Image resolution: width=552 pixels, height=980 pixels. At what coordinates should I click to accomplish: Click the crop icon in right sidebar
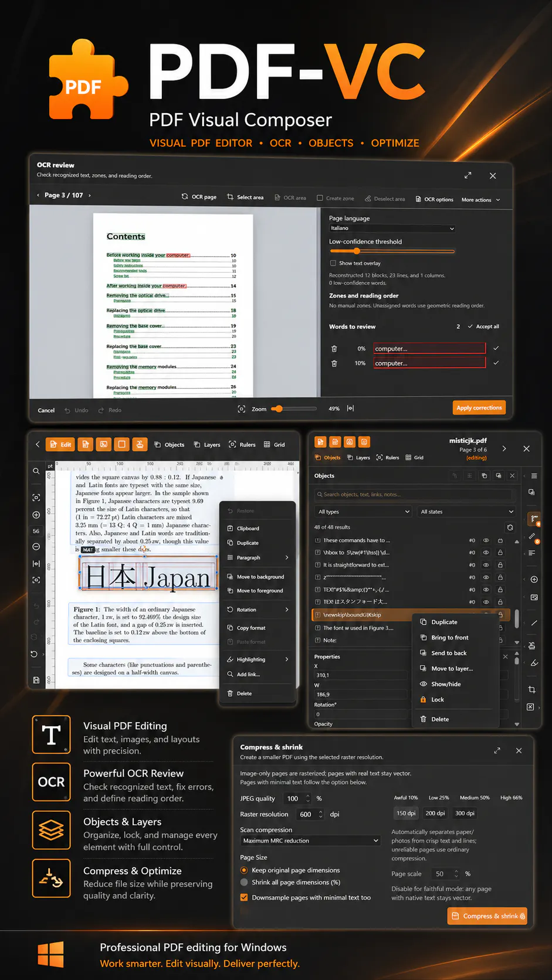[x=532, y=690]
